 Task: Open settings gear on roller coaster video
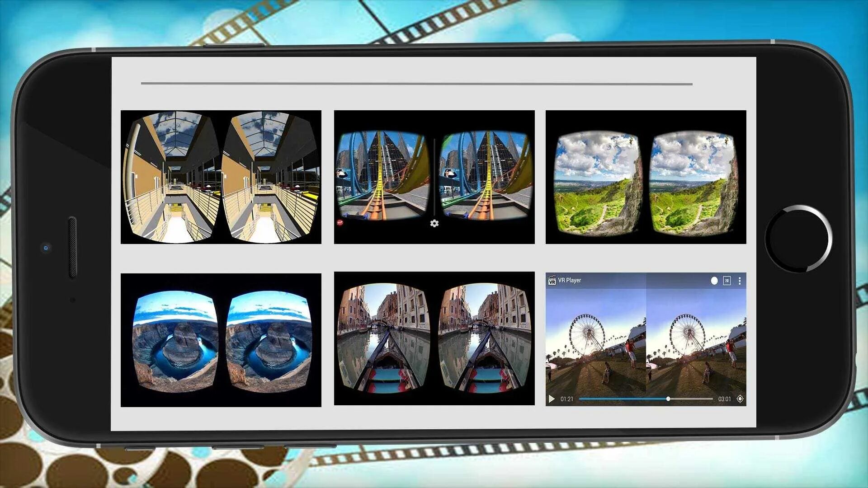point(434,223)
